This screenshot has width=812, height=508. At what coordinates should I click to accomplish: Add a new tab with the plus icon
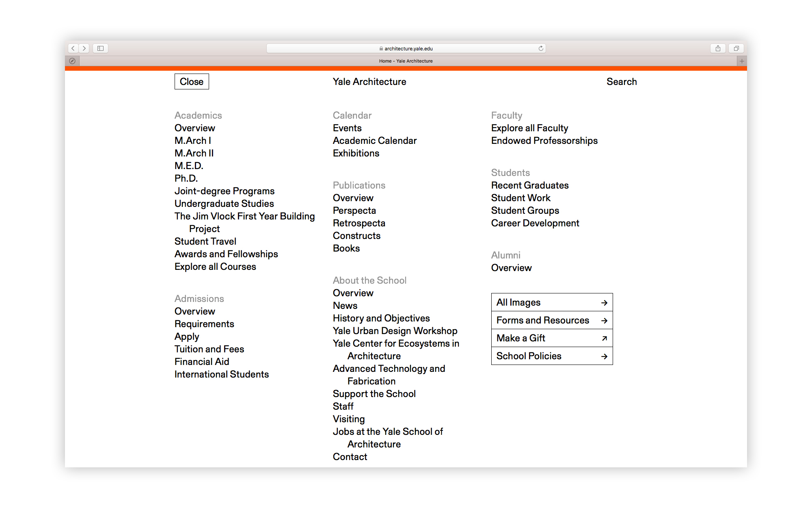[x=742, y=61]
